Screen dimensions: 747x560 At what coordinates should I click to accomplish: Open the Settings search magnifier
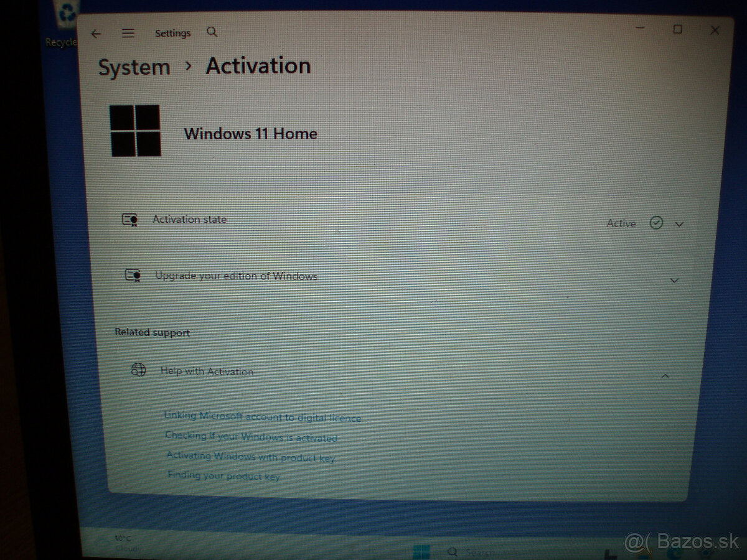[x=212, y=32]
